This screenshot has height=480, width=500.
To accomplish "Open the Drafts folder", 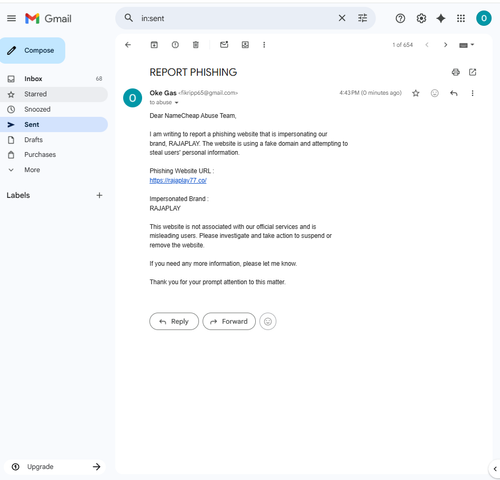I will pos(53,140).
